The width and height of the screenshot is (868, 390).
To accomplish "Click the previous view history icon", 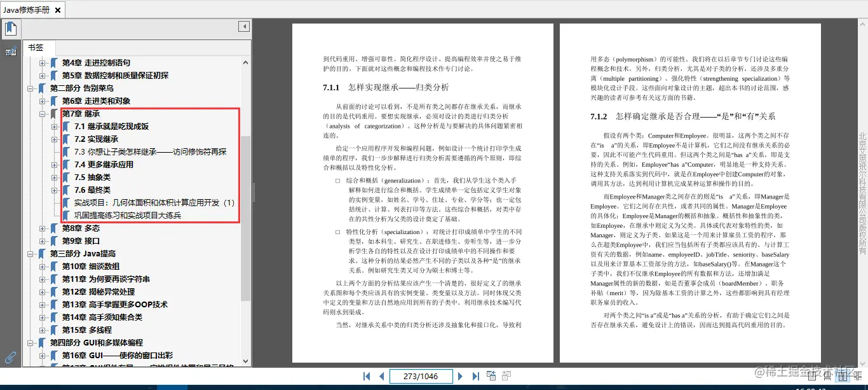I will 491,376.
